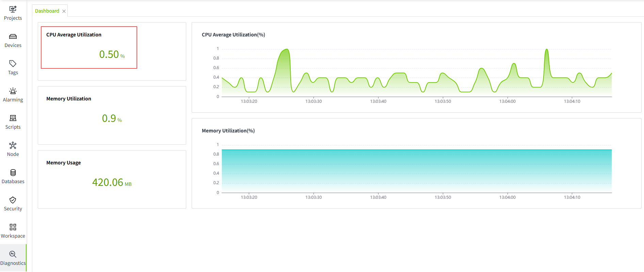
Task: Select the Alarming bell icon
Action: (x=13, y=91)
